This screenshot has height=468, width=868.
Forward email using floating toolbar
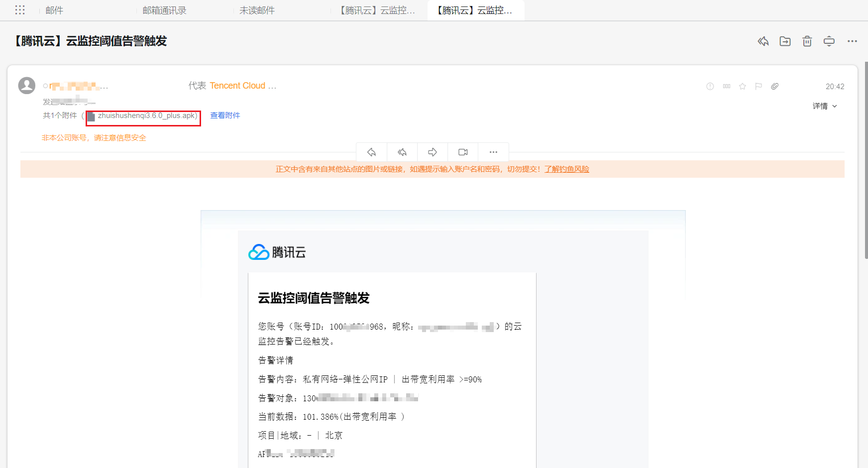[433, 152]
